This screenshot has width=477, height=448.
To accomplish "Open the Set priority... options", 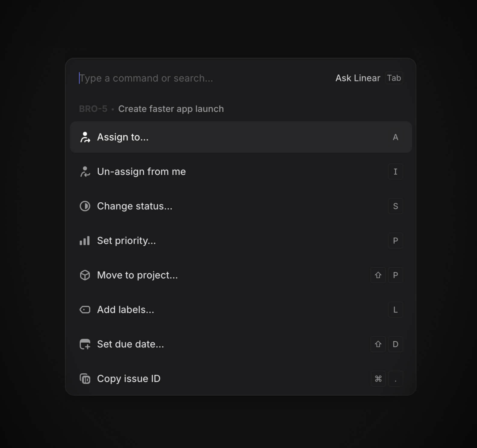I will (x=241, y=241).
